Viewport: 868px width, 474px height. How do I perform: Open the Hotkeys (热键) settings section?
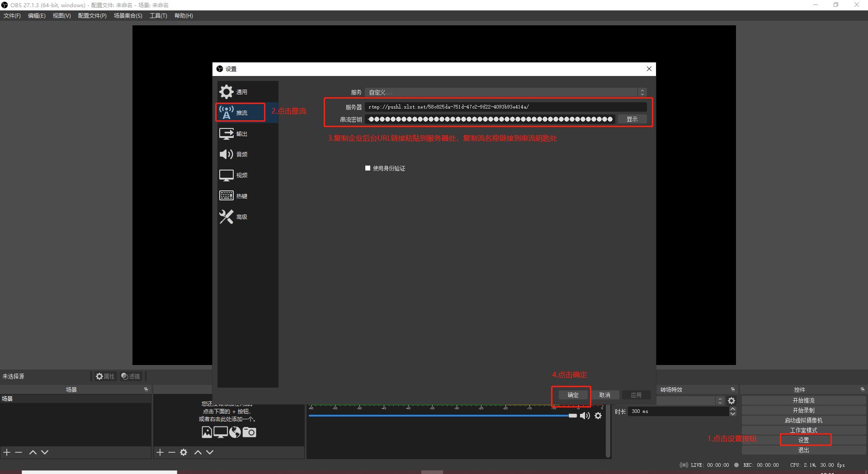247,196
